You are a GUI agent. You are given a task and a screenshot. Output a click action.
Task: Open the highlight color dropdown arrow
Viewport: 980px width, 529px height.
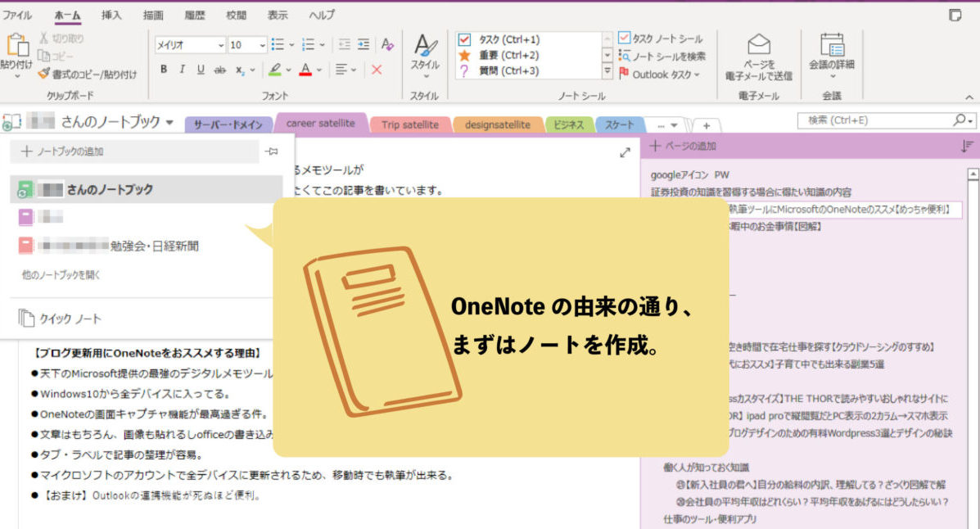[x=288, y=70]
